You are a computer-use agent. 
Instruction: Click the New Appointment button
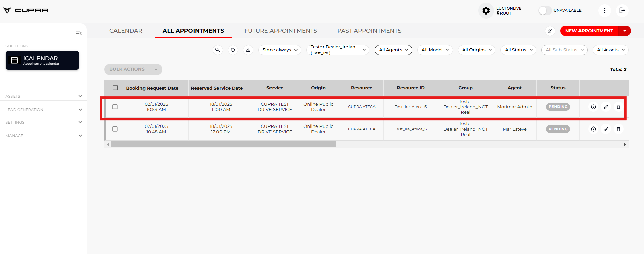[589, 31]
